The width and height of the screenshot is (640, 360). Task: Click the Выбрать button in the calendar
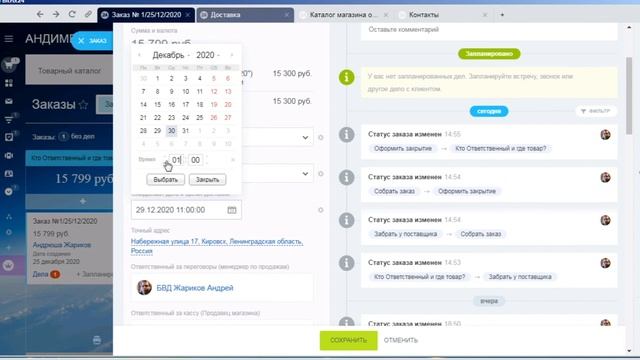click(x=165, y=180)
